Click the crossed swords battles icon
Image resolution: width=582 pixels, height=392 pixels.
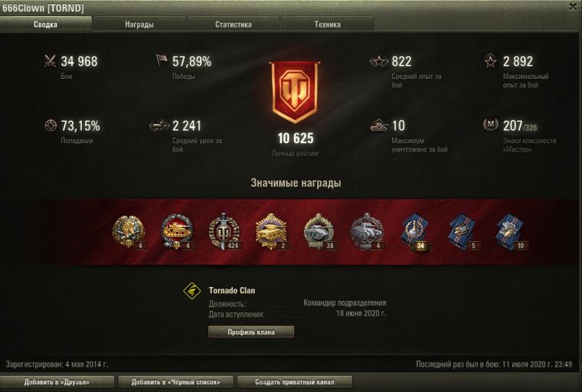click(x=50, y=60)
